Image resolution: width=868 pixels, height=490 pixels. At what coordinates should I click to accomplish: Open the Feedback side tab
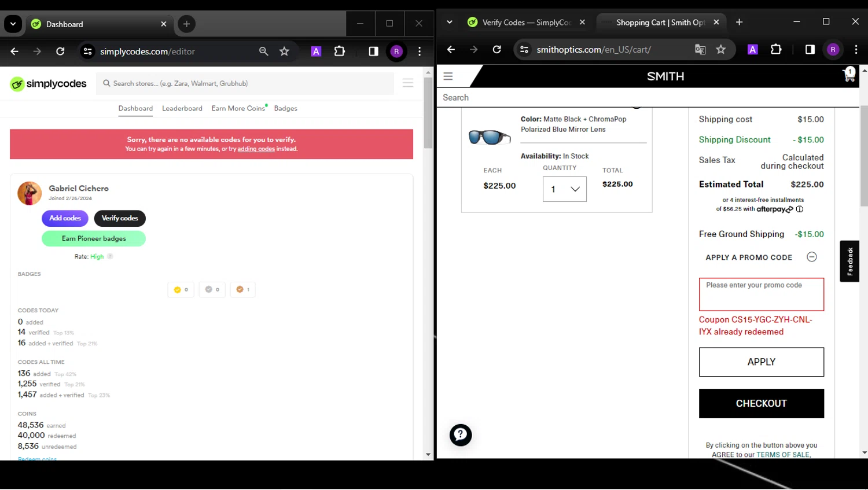(x=849, y=261)
